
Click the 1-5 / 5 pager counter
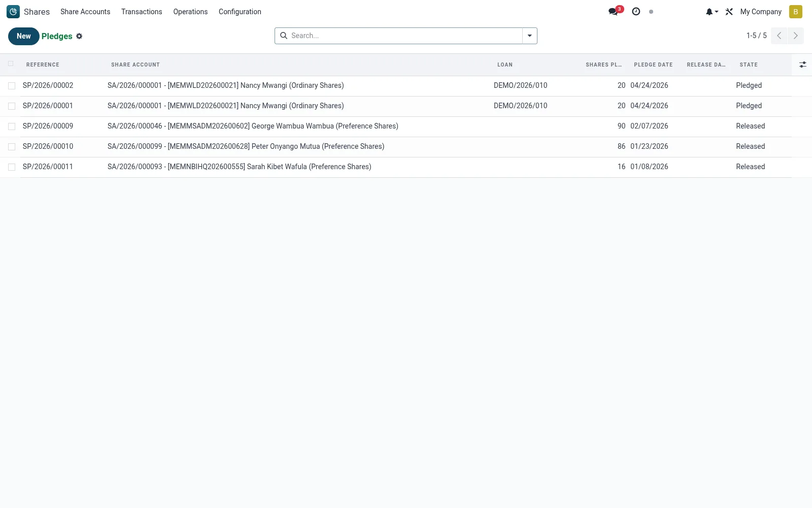pos(756,36)
